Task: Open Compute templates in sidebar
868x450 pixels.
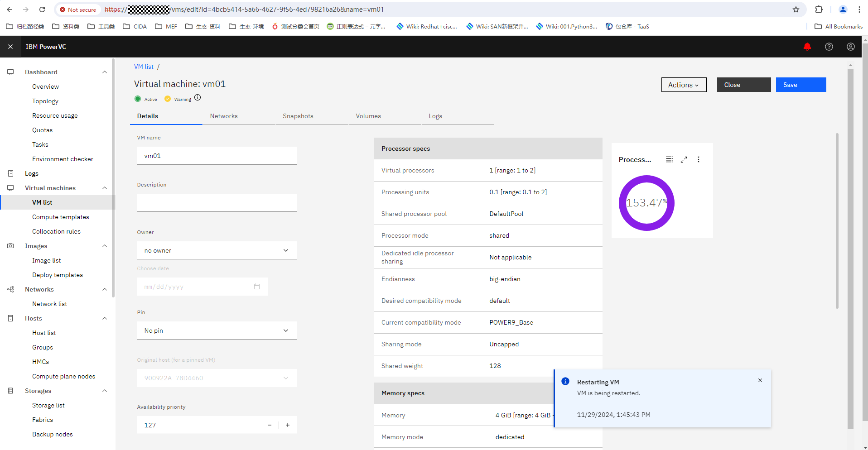Action: [x=61, y=217]
